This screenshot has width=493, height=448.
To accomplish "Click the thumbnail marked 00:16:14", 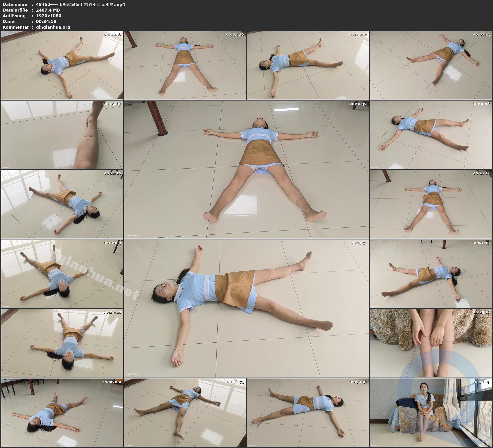I will 431,204.
